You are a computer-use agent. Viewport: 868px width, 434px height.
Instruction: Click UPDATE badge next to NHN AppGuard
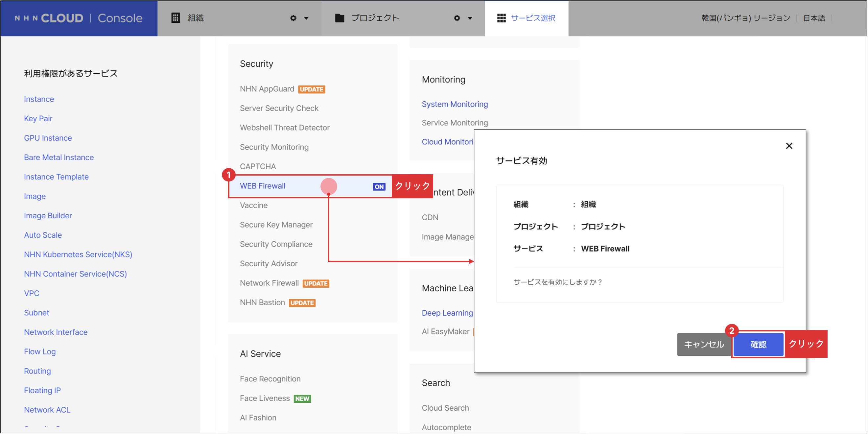pyautogui.click(x=311, y=89)
